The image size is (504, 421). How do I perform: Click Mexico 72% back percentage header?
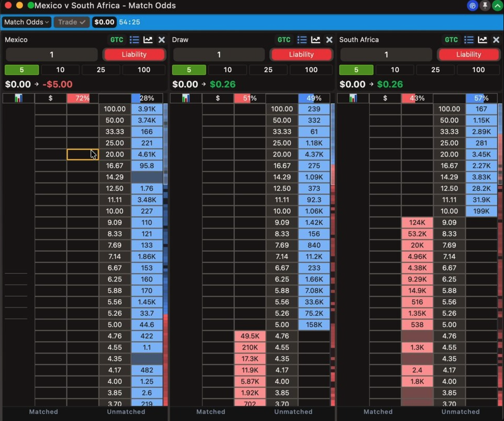pos(83,98)
